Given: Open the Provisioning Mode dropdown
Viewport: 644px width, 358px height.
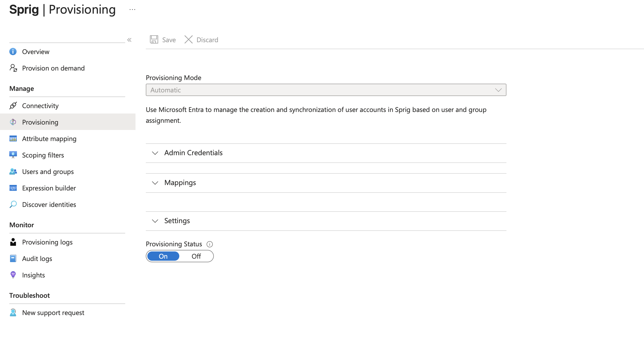Looking at the screenshot, I should coord(326,90).
